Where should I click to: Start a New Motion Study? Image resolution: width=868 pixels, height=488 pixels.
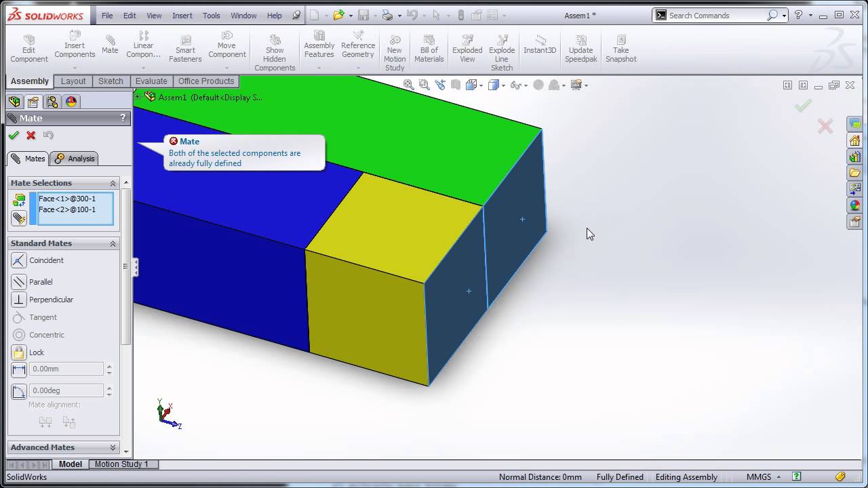point(395,53)
